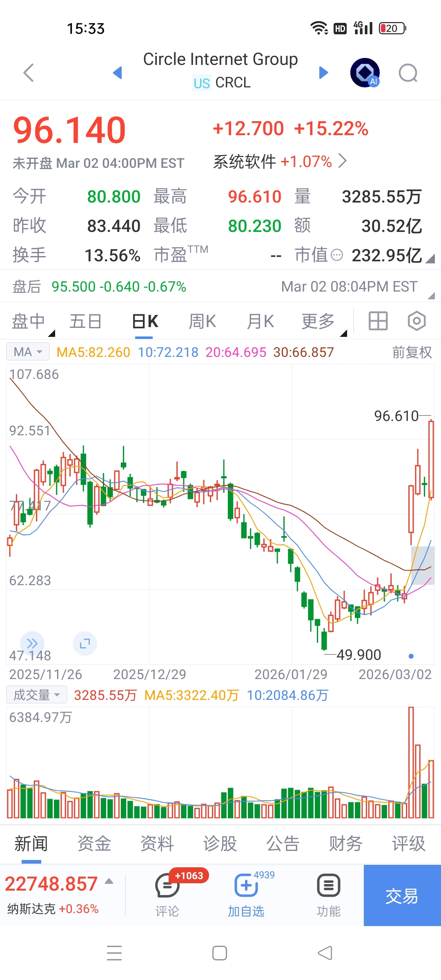Tap the blue 交易 trade button
This screenshot has width=441, height=980.
click(402, 895)
